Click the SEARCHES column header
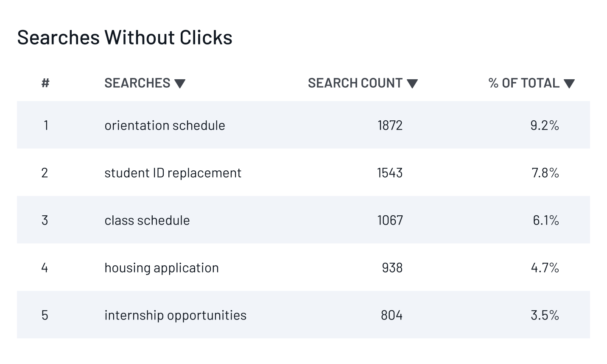607x364 pixels. point(137,83)
